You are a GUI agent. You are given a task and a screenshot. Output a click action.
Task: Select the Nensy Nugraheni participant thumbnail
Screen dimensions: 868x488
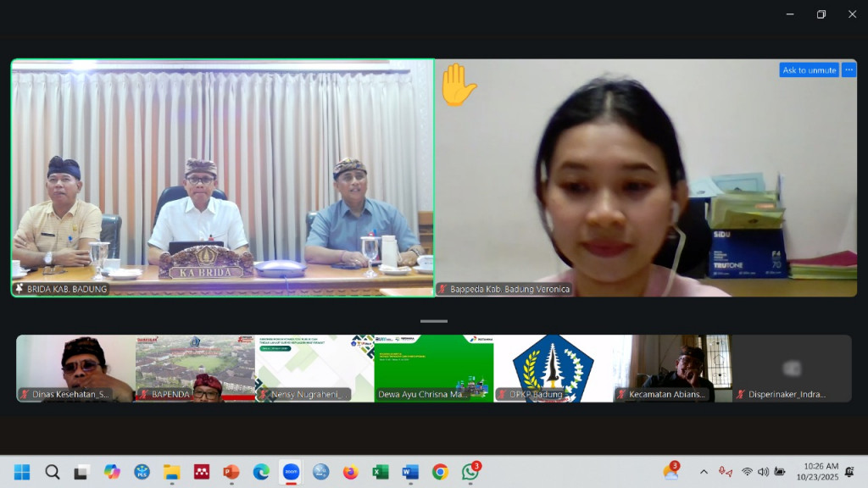pos(314,368)
